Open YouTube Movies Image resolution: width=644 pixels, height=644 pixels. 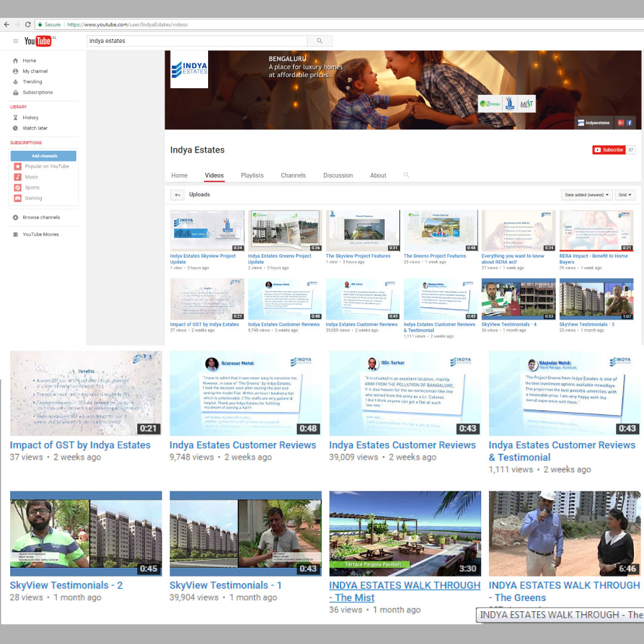(41, 234)
